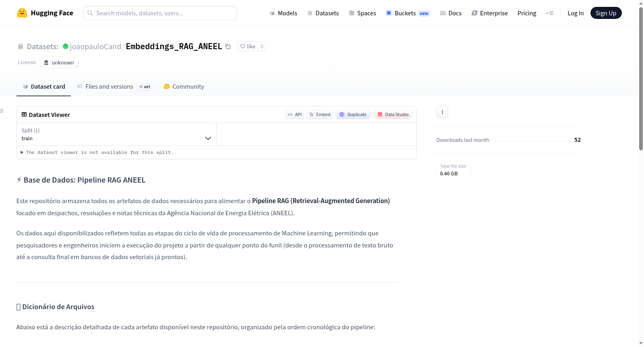Open Enterprise in the navbar
This screenshot has width=644, height=347.
tap(489, 13)
